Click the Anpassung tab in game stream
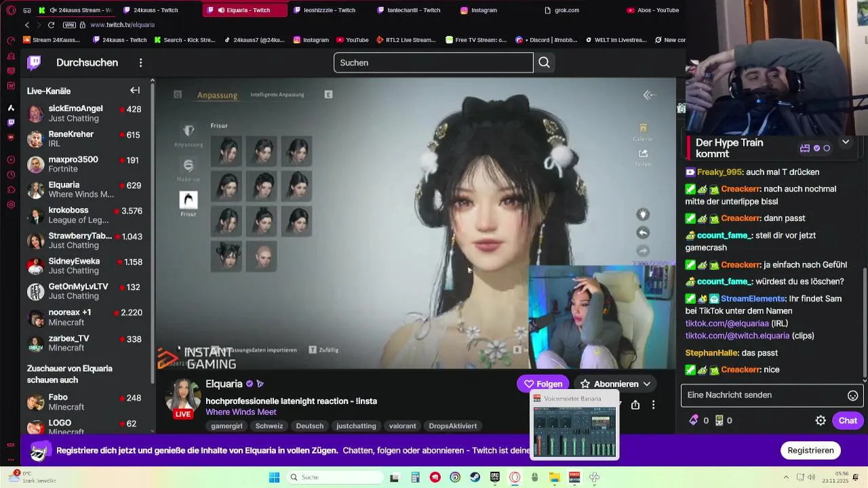This screenshot has height=488, width=868. [217, 95]
